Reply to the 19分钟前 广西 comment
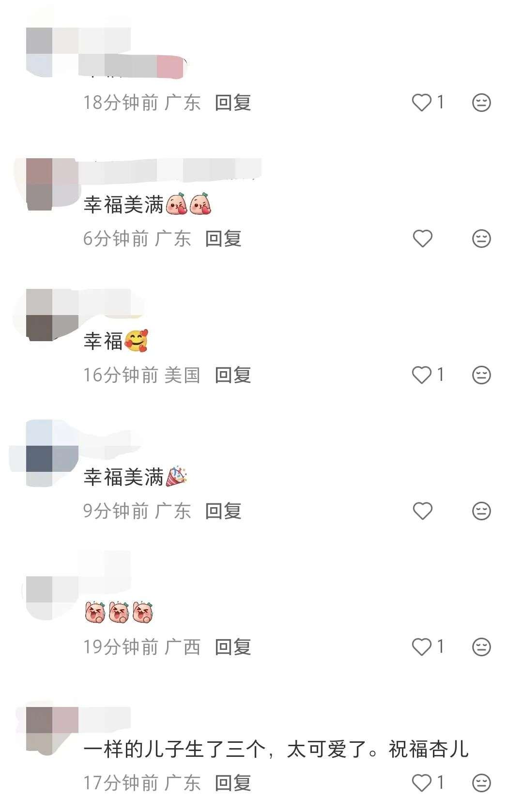523x812 pixels. click(233, 647)
